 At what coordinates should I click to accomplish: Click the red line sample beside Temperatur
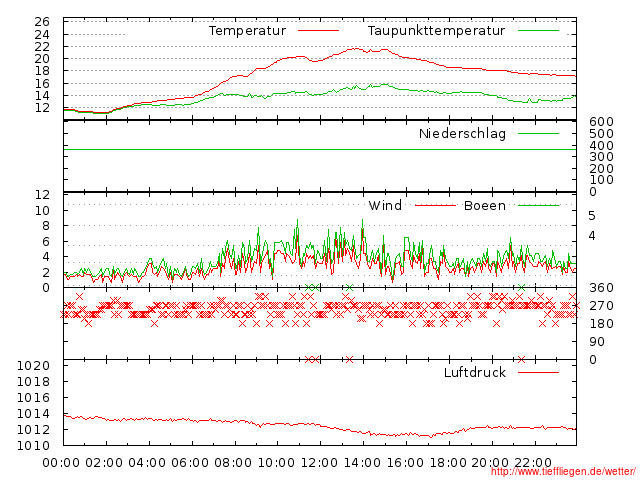click(318, 31)
